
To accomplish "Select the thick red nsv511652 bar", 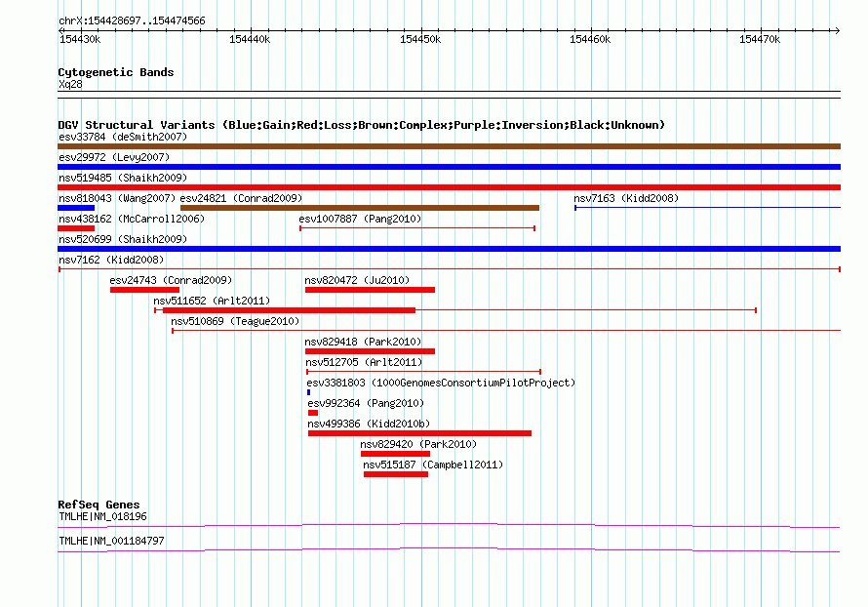I will click(289, 310).
